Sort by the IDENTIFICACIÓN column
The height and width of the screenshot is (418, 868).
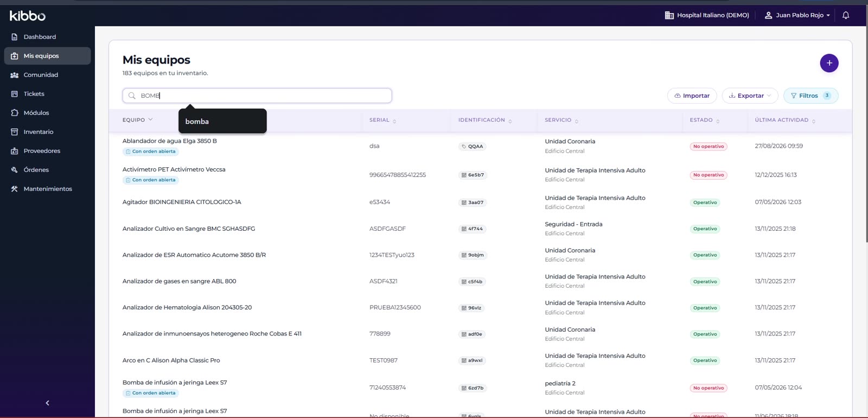tap(485, 120)
